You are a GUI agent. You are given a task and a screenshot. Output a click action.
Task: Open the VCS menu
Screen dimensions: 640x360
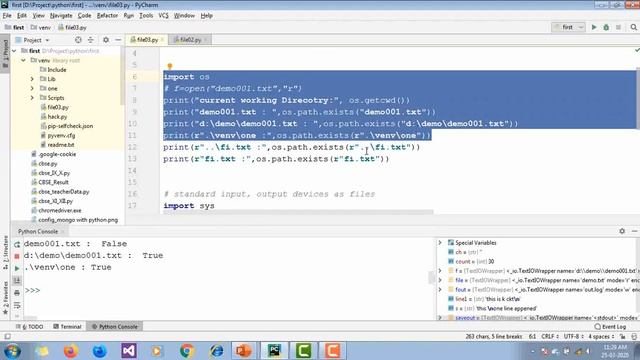[163, 16]
